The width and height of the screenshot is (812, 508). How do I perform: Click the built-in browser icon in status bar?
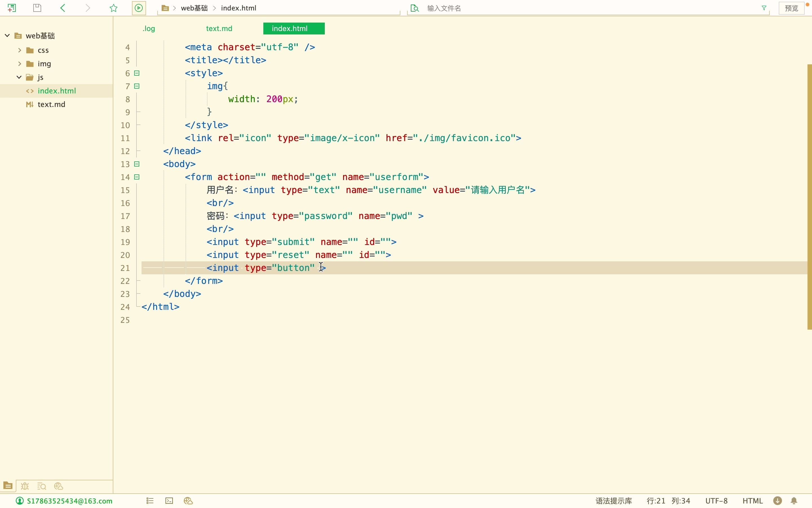(189, 501)
